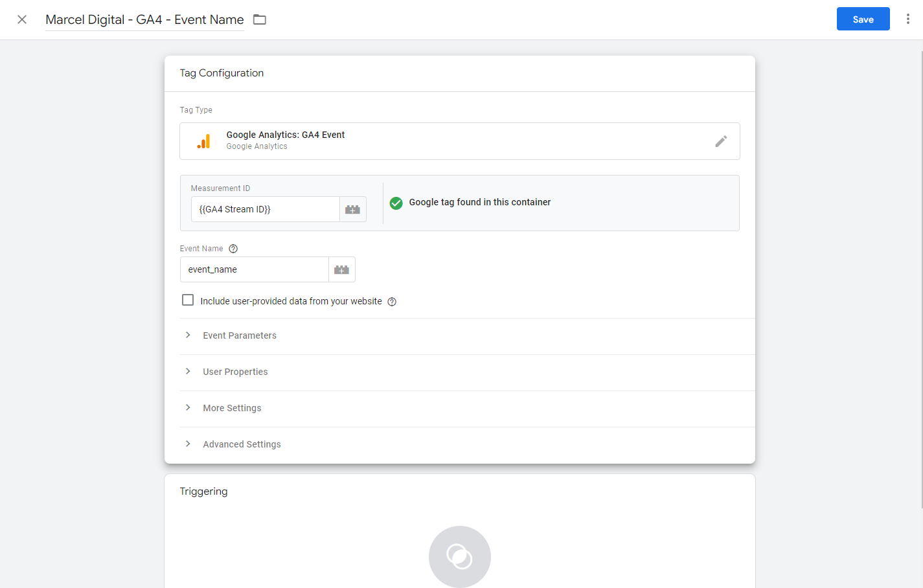Click the Event Name input field
The width and height of the screenshot is (923, 588).
point(254,269)
